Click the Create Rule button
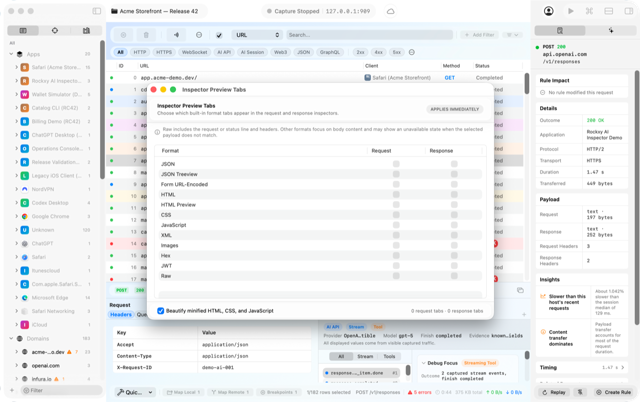This screenshot has height=402, width=640. [613, 392]
